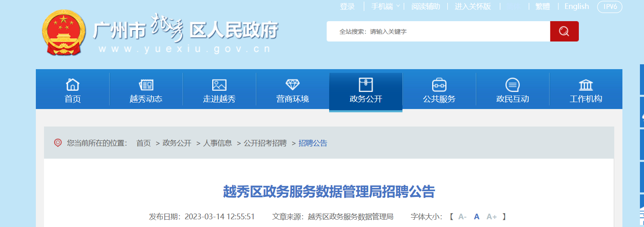Go to 政务公开 in the breadcrumb
644x227 pixels.
point(177,143)
